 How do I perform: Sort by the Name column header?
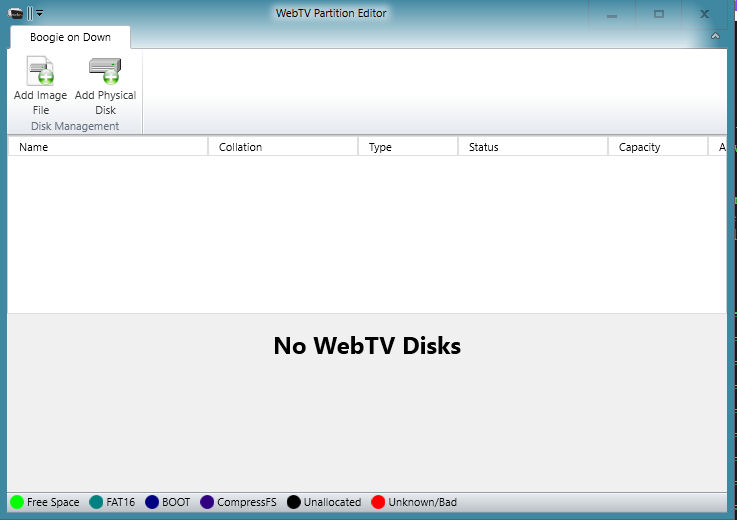pos(108,147)
